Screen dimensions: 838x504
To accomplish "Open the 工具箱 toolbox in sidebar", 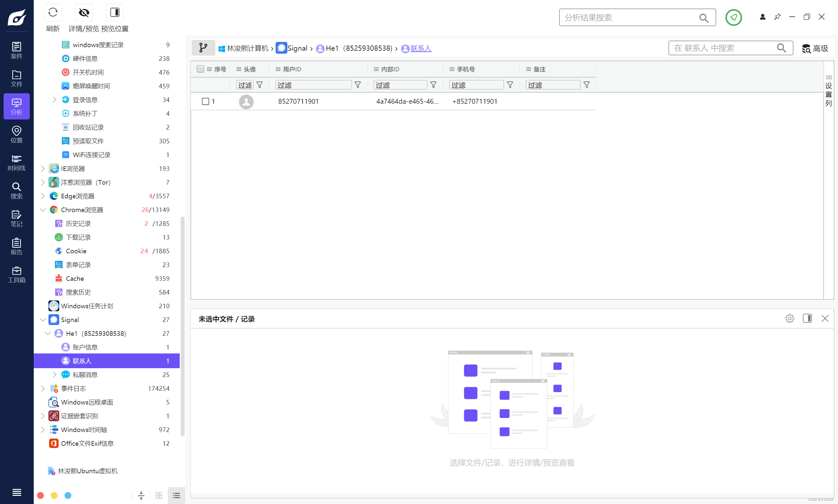I will tap(16, 275).
